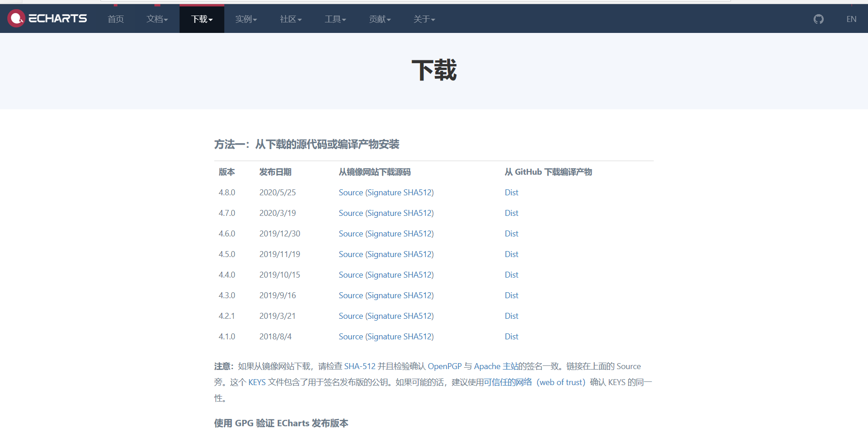This screenshot has height=429, width=868.
Task: Expand the 社区 dropdown
Action: (x=291, y=19)
